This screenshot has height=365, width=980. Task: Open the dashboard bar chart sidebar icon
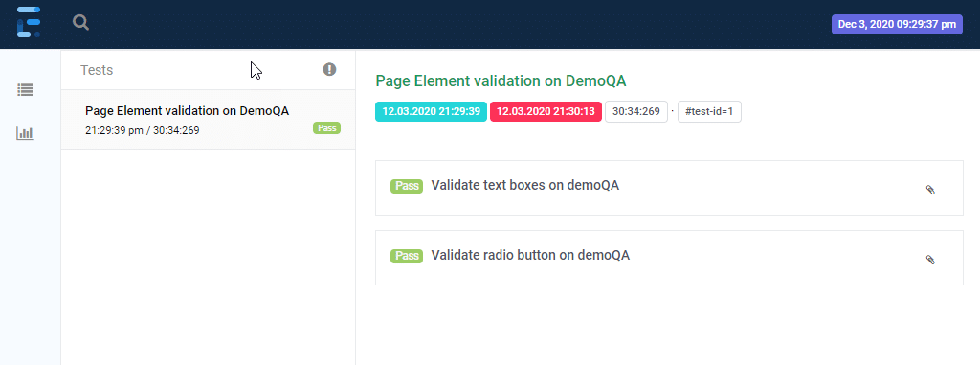point(26,133)
